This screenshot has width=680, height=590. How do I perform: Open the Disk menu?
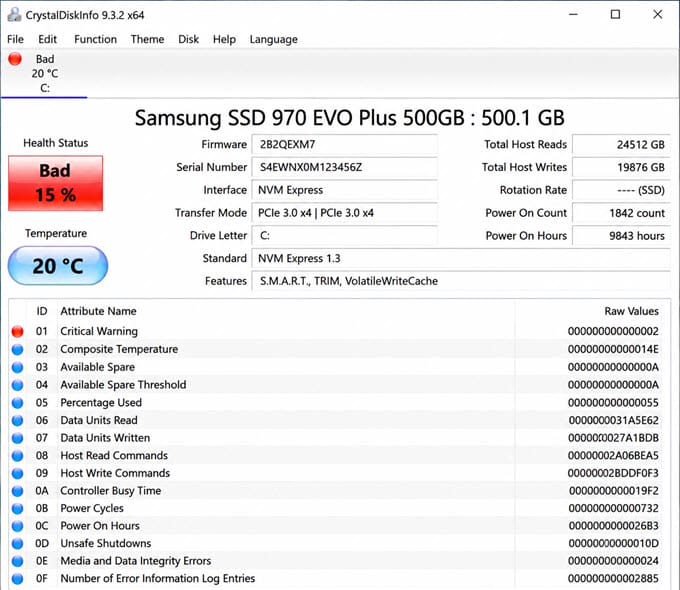pos(188,39)
